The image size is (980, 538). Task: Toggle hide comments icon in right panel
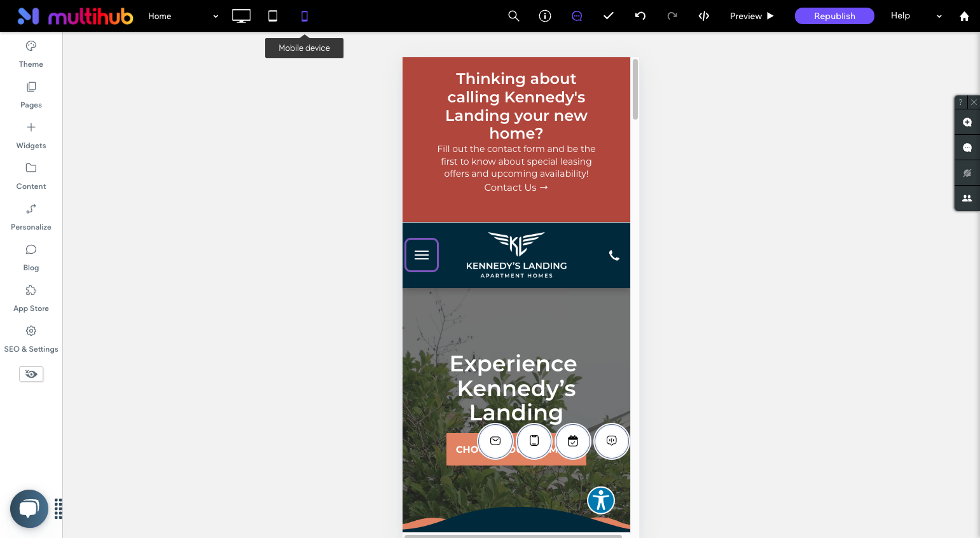pos(967,173)
